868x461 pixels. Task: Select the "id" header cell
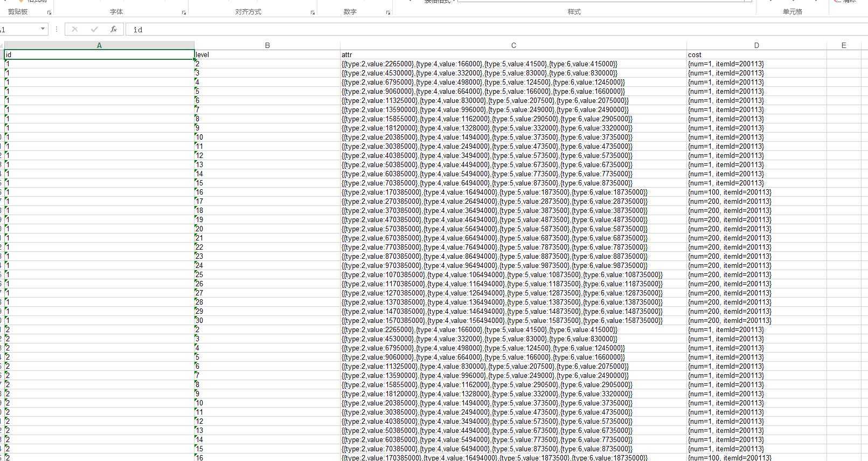[x=99, y=54]
